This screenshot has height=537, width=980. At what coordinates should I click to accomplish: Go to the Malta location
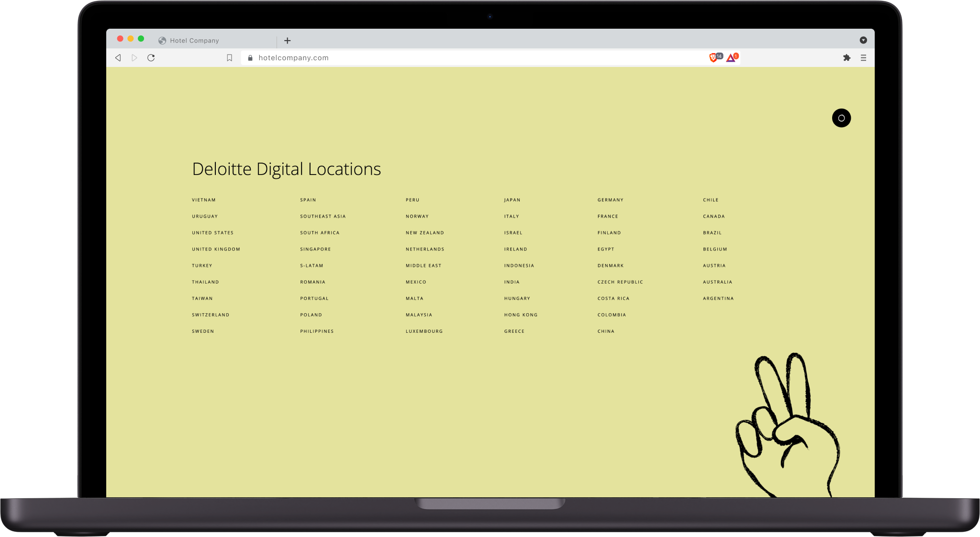pyautogui.click(x=414, y=298)
